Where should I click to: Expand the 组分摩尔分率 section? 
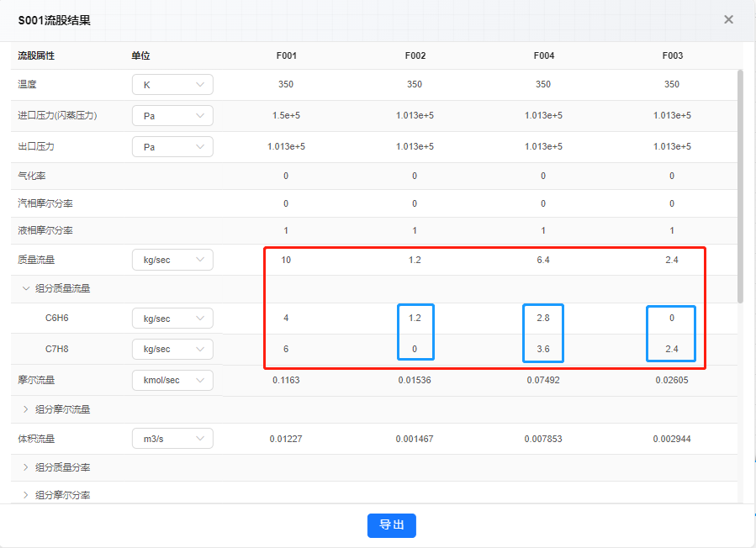tap(26, 494)
